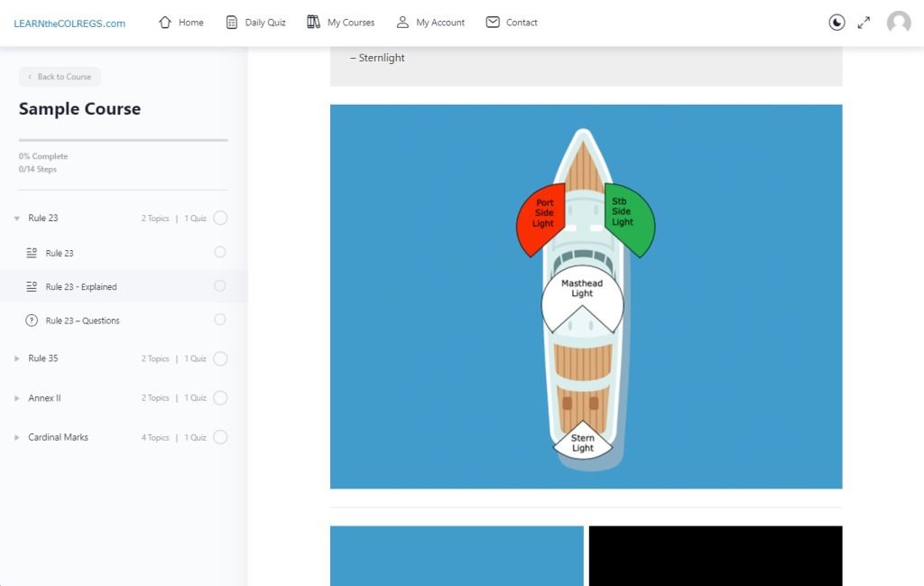Click the course progress bar
This screenshot has height=586, width=924.
pos(123,140)
